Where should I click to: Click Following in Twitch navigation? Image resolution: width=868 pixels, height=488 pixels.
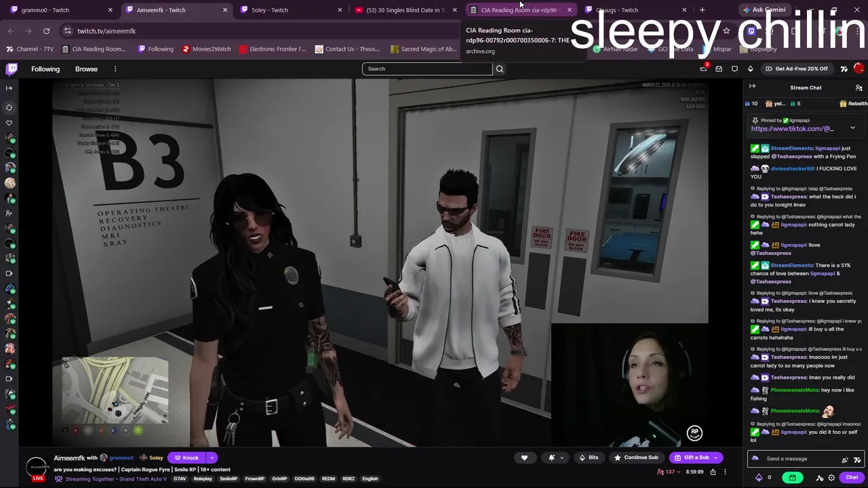pyautogui.click(x=45, y=69)
